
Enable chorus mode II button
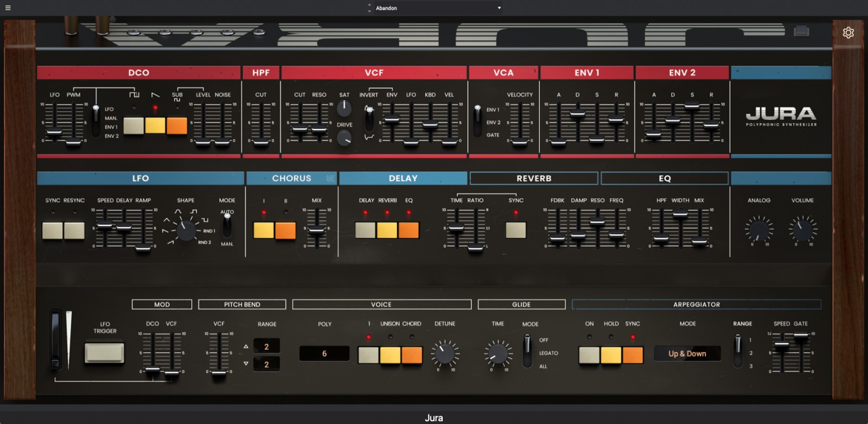pos(285,230)
